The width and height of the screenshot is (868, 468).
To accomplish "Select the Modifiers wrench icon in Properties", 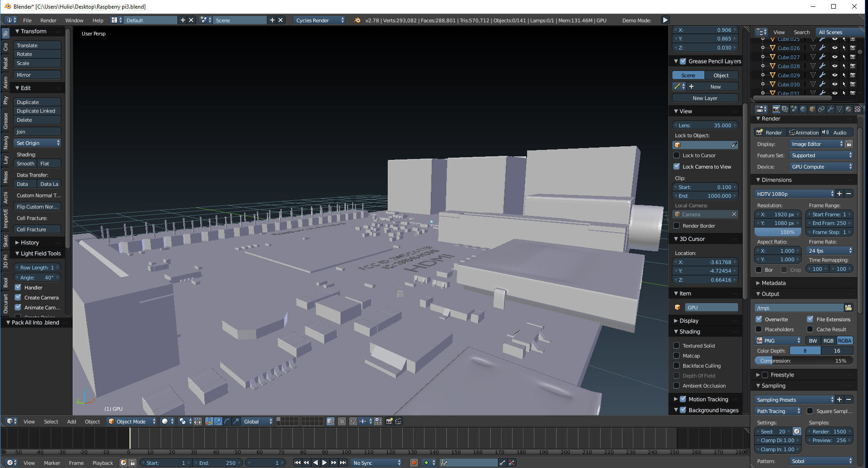I will coord(829,109).
